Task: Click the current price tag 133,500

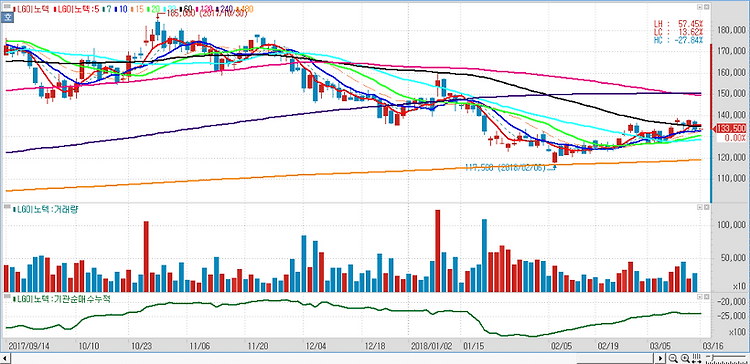Action: click(x=730, y=129)
